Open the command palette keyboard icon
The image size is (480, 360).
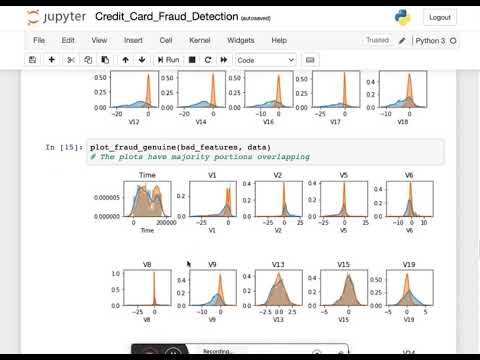[x=310, y=60]
